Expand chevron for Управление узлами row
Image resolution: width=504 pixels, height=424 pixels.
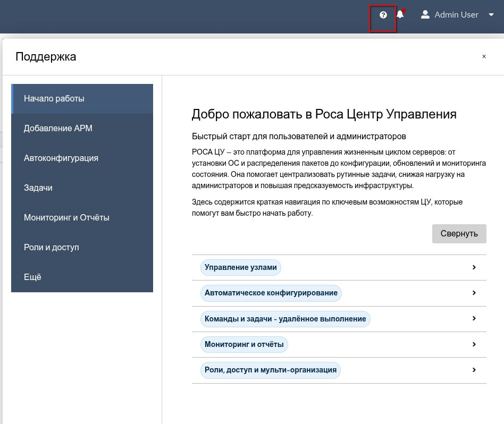point(474,267)
